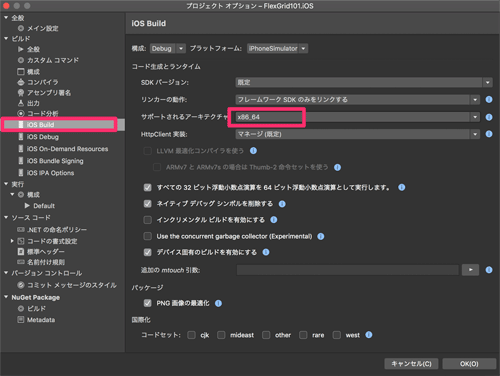The height and width of the screenshot is (376, 500).
Task: Open サポートされるアーキテクチャ x86_64 dropdown
Action: coord(358,117)
